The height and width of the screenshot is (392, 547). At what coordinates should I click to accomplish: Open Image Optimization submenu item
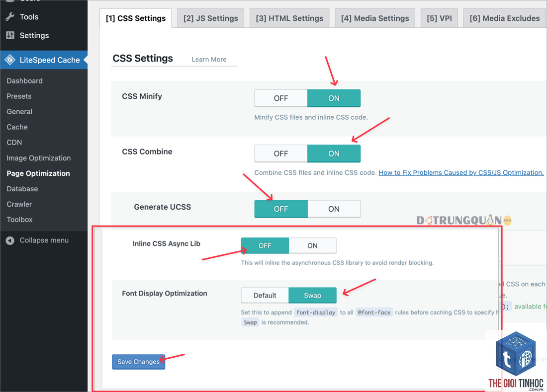pyautogui.click(x=38, y=158)
